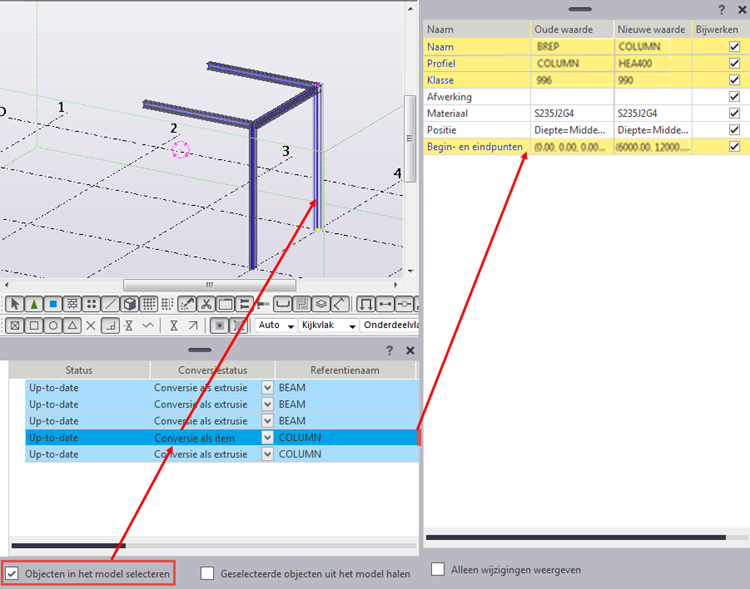Check 'Alleen wijzigingen weergeven' option
The height and width of the screenshot is (589, 750).
(438, 569)
